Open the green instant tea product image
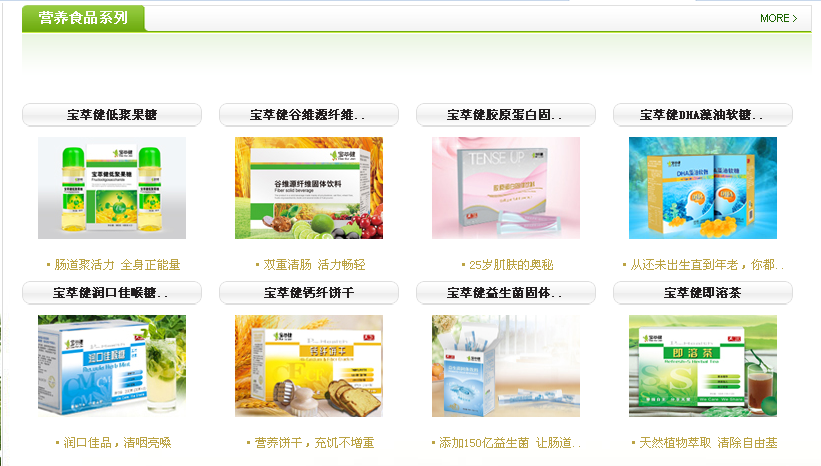 [x=703, y=366]
